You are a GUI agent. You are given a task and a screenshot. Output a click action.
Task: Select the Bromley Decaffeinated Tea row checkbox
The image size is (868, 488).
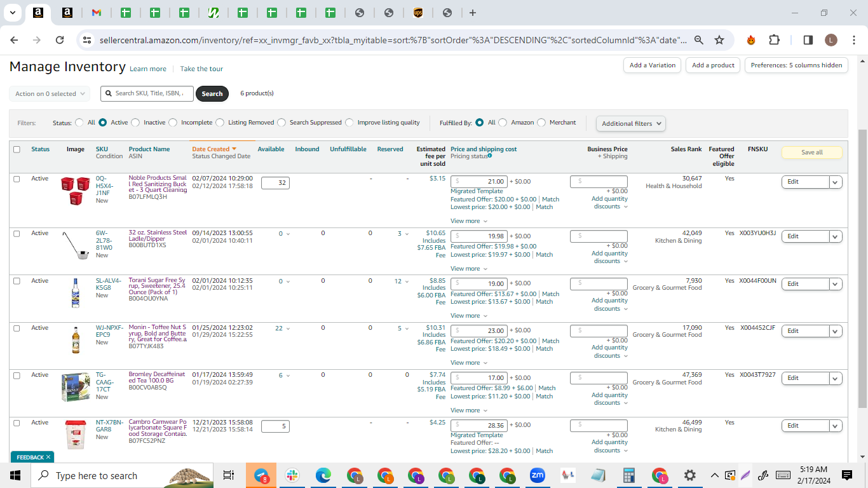click(17, 375)
